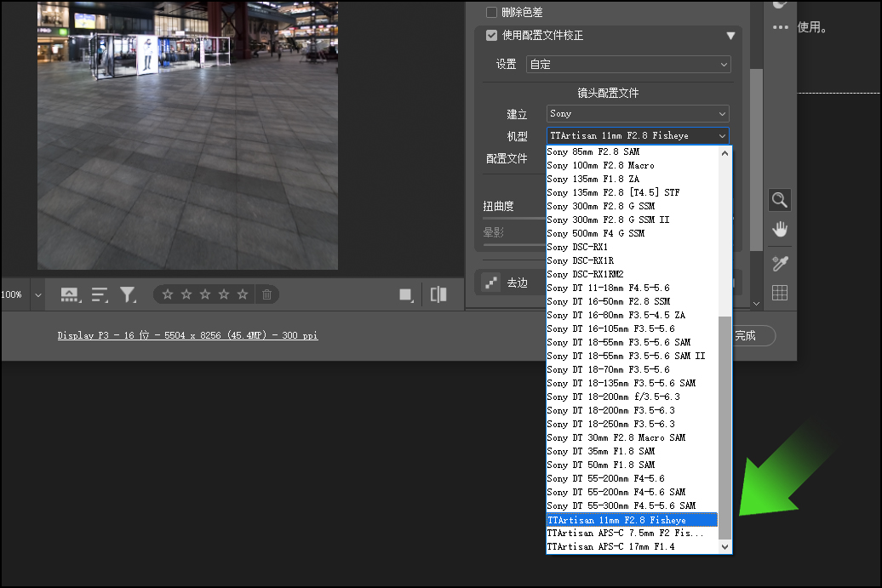Toggle the grid overlay icon

[780, 293]
